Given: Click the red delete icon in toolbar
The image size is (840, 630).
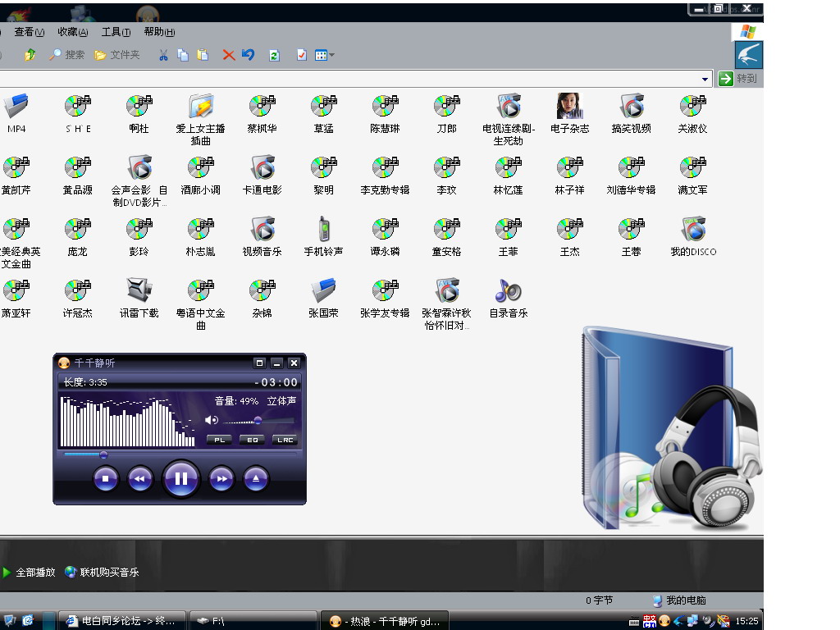Looking at the screenshot, I should pos(229,55).
